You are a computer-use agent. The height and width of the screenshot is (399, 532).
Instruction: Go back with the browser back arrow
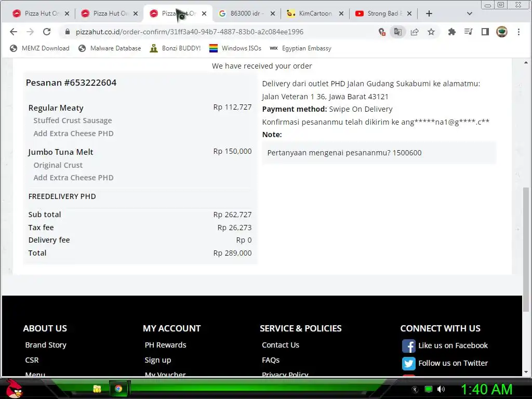click(x=13, y=32)
